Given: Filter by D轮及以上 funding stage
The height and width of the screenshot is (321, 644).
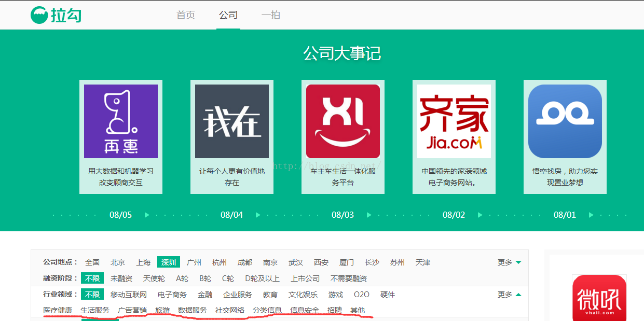Looking at the screenshot, I should coord(262,278).
